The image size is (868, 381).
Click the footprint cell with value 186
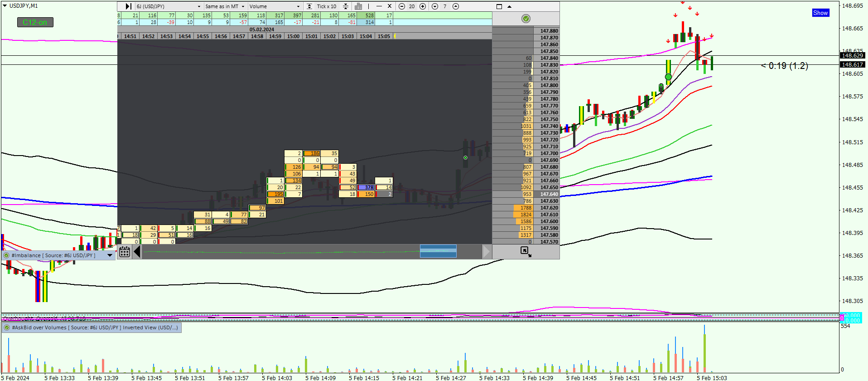pyautogui.click(x=311, y=153)
